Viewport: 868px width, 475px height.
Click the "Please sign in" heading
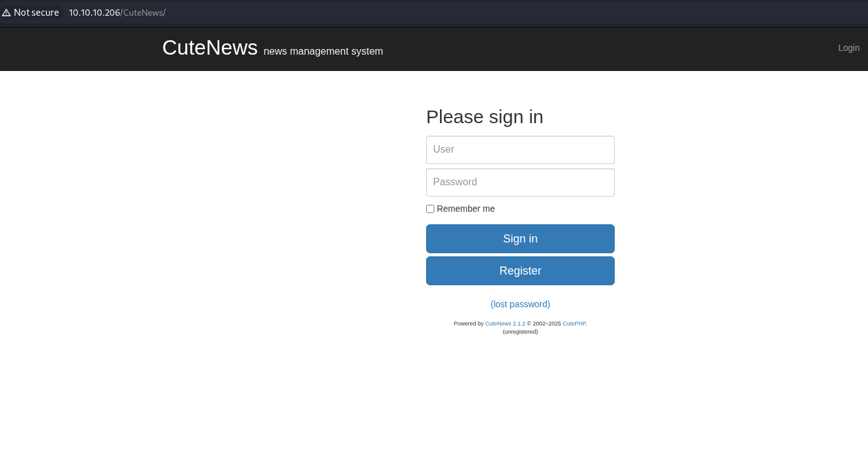point(485,117)
